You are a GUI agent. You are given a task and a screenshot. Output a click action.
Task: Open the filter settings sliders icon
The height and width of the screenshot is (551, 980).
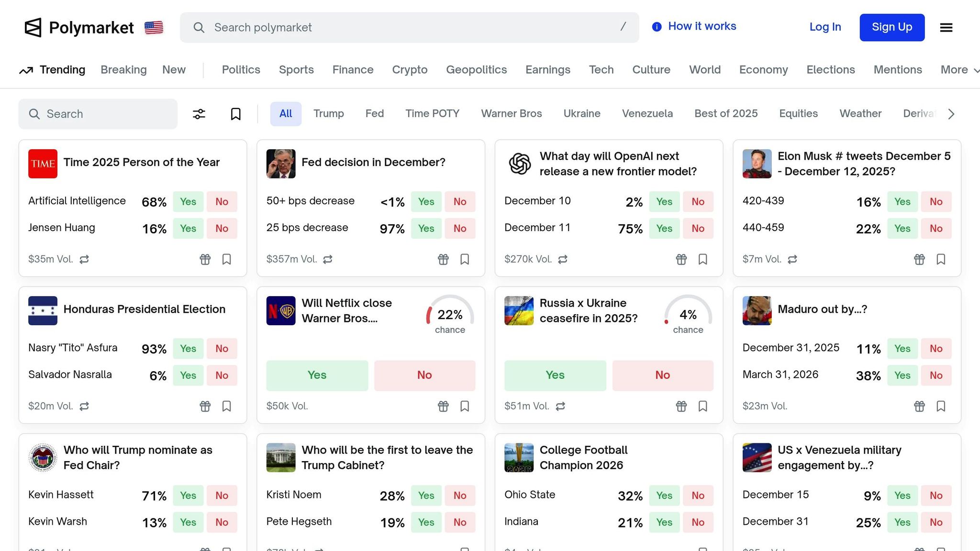tap(199, 114)
